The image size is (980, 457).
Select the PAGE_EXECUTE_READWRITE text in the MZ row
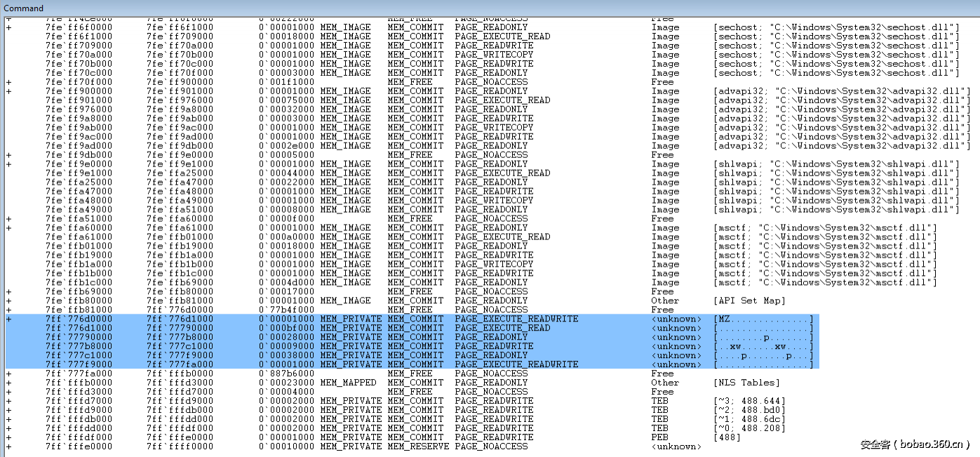[516, 319]
